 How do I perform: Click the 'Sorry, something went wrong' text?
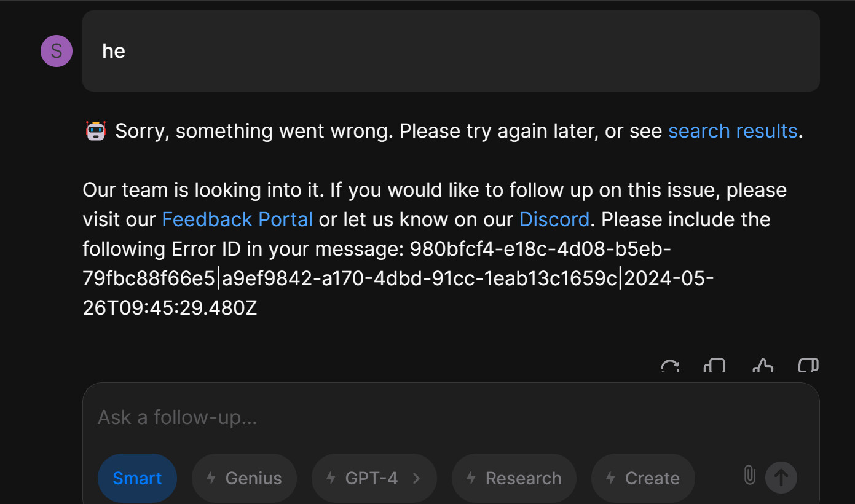tap(253, 131)
